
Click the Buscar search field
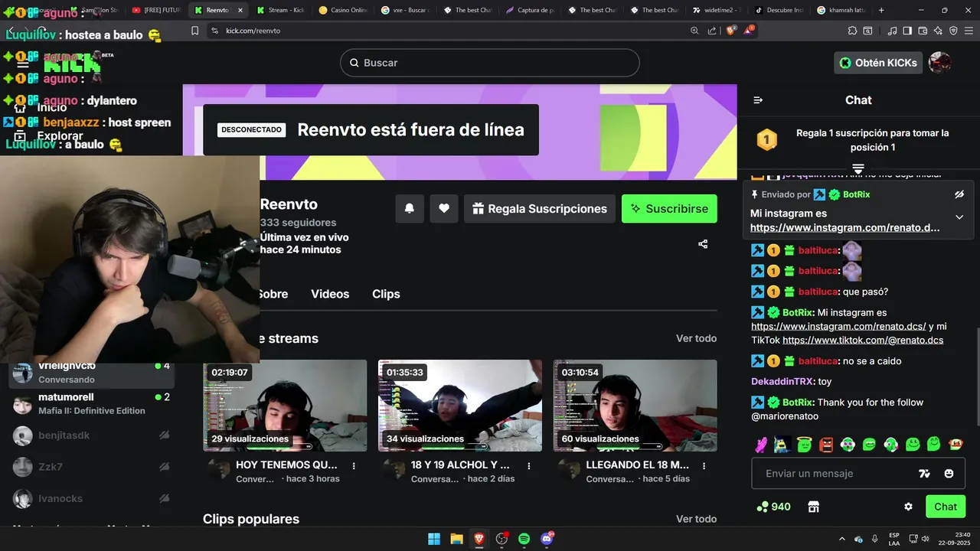click(x=490, y=63)
